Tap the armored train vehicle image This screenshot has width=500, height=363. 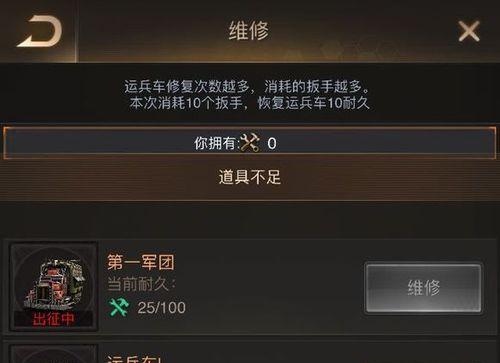click(x=54, y=283)
